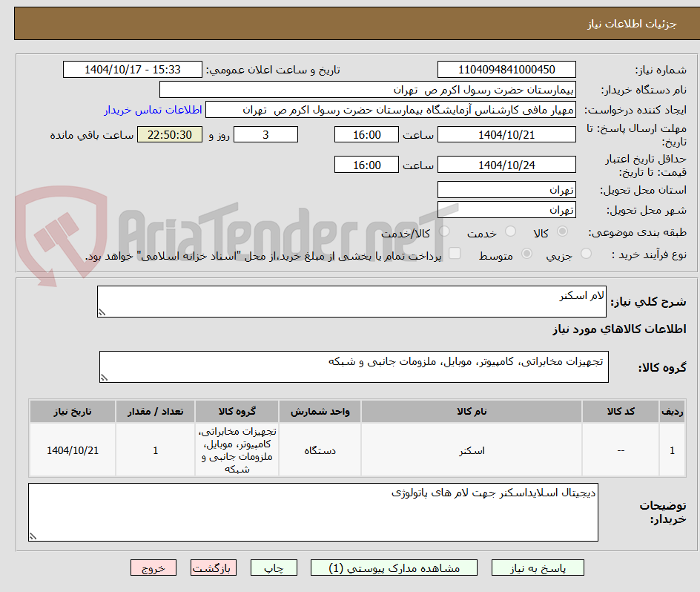Select the 'خدمت' radio button
Screen dimensions: 700x592
coord(510,231)
